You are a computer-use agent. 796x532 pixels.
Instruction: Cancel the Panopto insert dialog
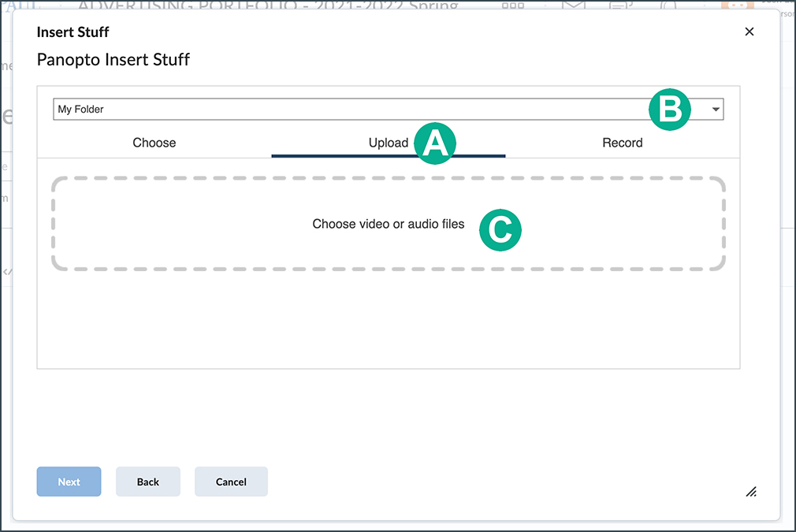point(231,482)
